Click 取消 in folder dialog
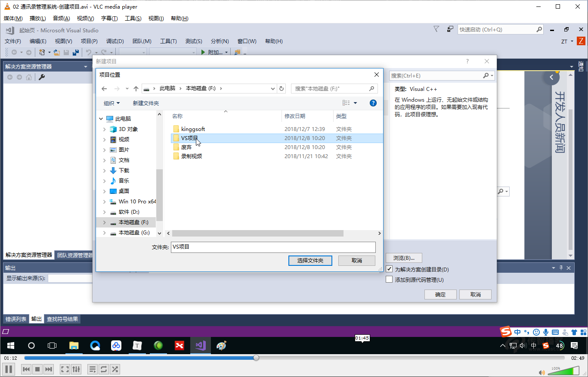Image resolution: width=588 pixels, height=377 pixels. [x=357, y=260]
